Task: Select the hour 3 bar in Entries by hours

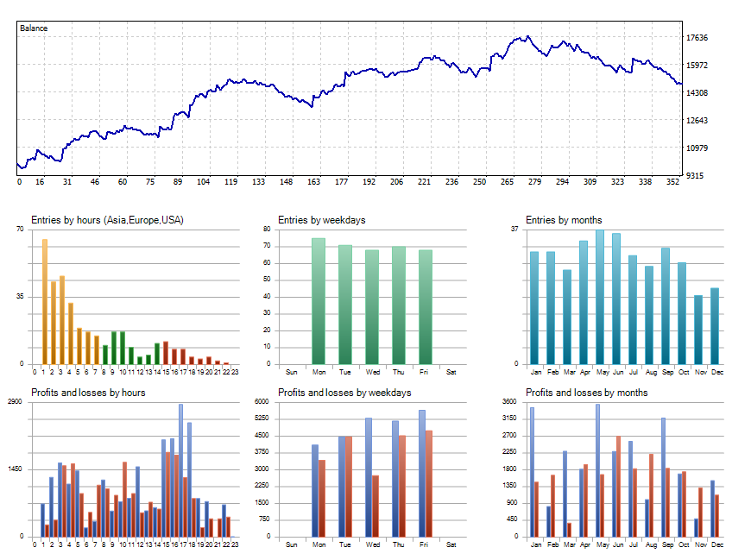Action: pyautogui.click(x=62, y=320)
